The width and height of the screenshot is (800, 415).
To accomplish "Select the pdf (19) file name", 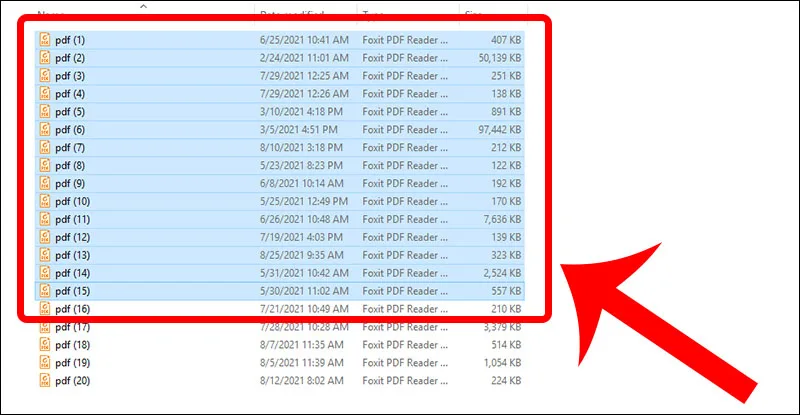I will [72, 362].
